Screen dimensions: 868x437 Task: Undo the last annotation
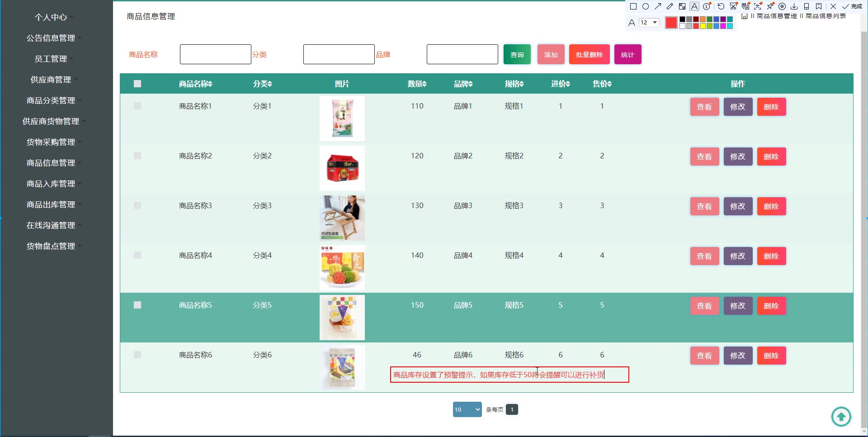(x=721, y=6)
